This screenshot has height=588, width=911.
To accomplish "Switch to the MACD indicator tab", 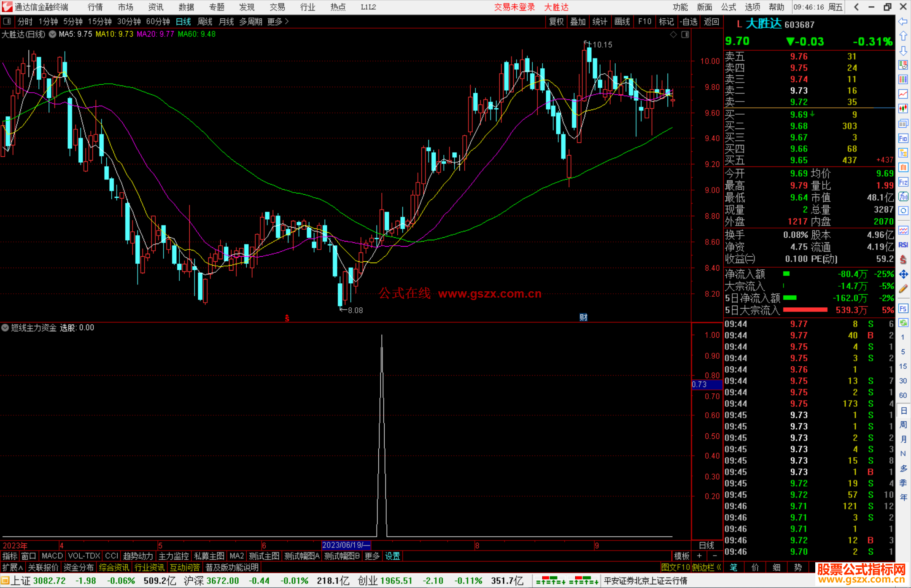I will point(52,556).
